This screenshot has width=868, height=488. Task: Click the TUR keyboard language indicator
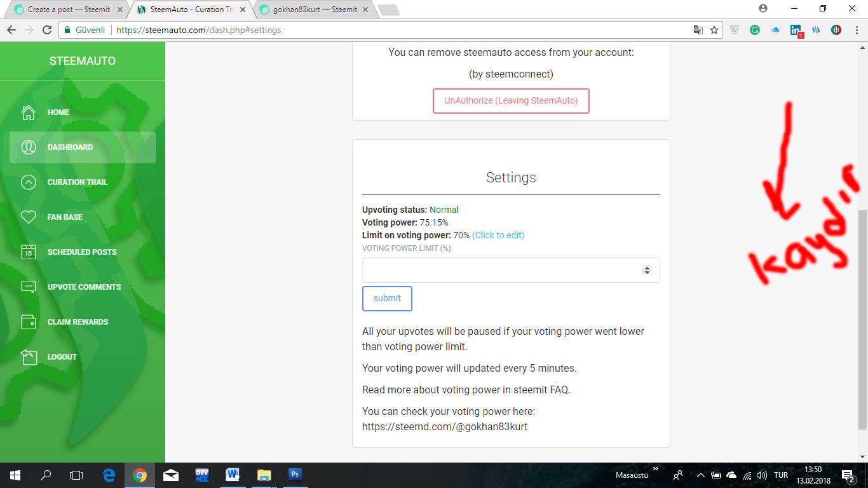tap(781, 475)
